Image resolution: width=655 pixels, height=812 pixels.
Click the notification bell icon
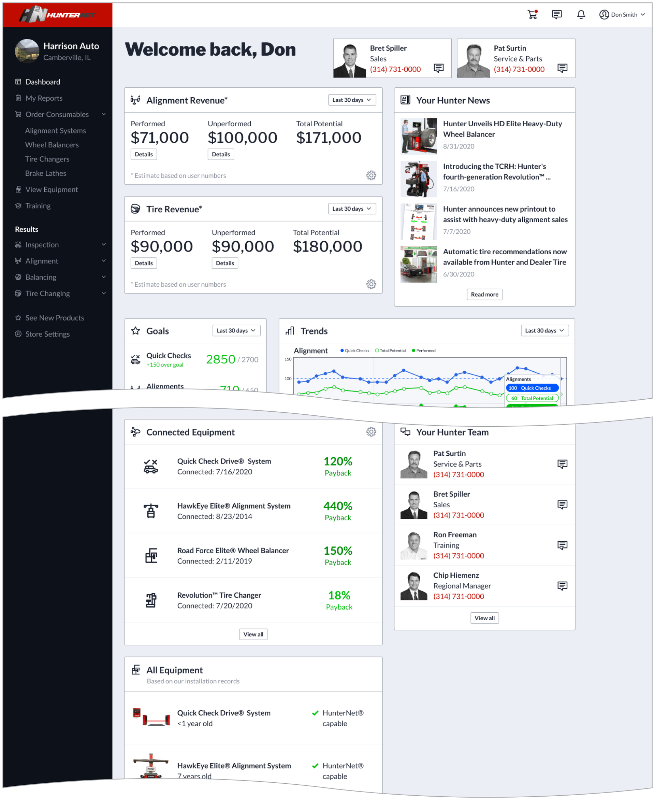click(581, 15)
